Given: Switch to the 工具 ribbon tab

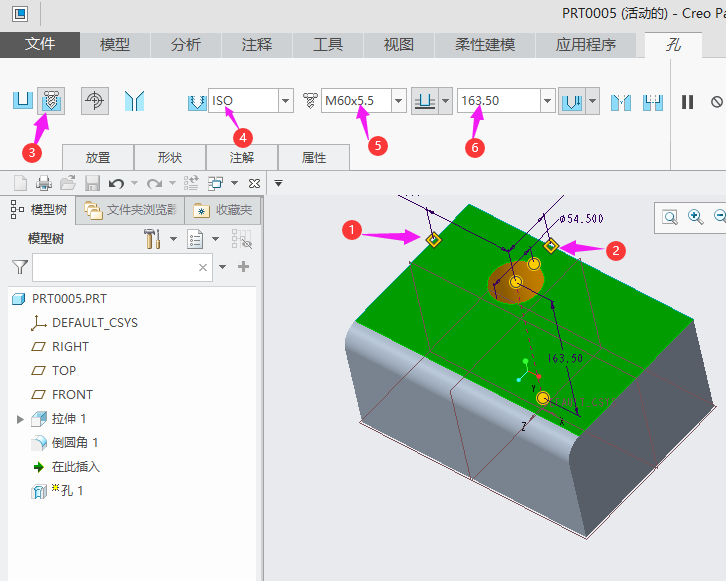Looking at the screenshot, I should [328, 44].
